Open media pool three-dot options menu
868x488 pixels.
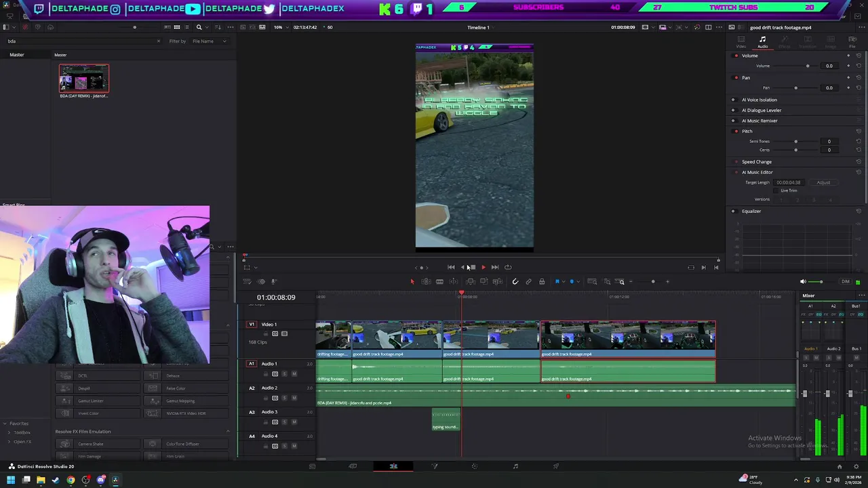pyautogui.click(x=231, y=28)
